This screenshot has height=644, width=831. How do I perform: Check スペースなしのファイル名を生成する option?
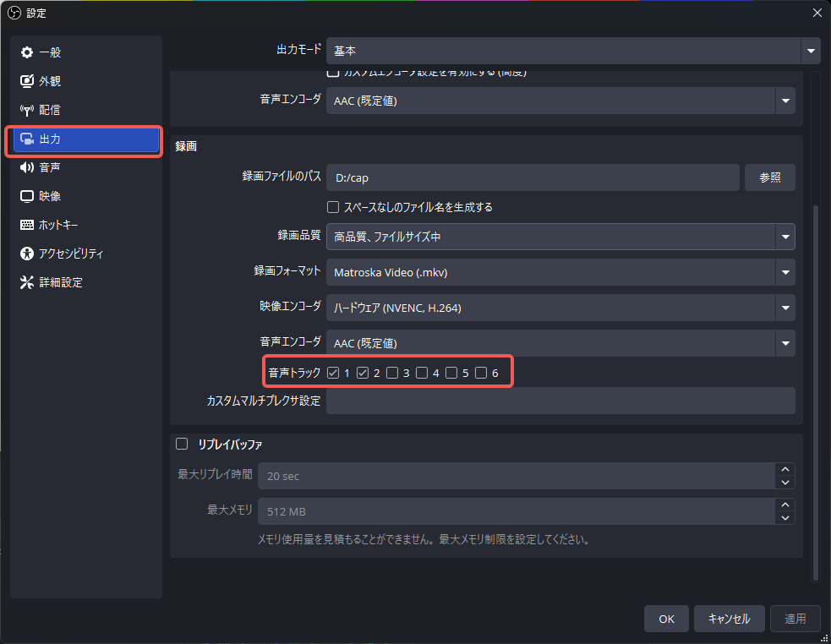pos(333,207)
